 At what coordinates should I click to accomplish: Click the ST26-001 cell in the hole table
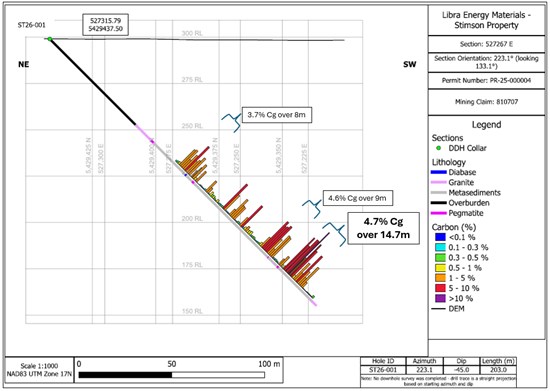383,370
